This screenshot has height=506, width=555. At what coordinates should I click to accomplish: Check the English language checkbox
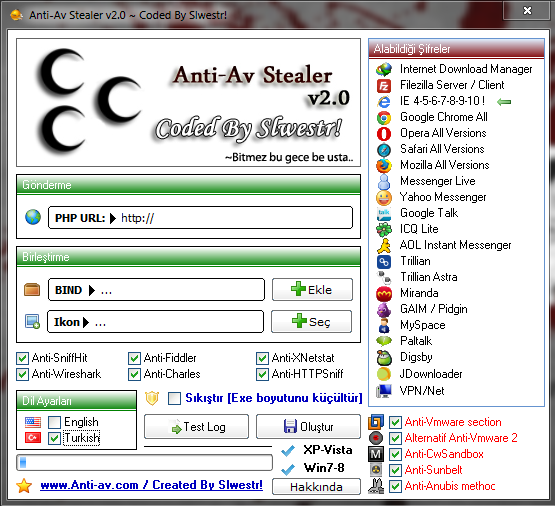(55, 422)
